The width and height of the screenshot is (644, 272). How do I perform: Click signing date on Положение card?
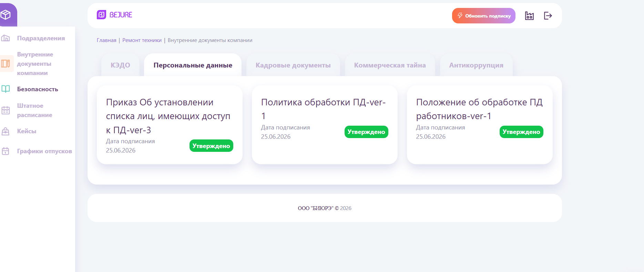431,137
